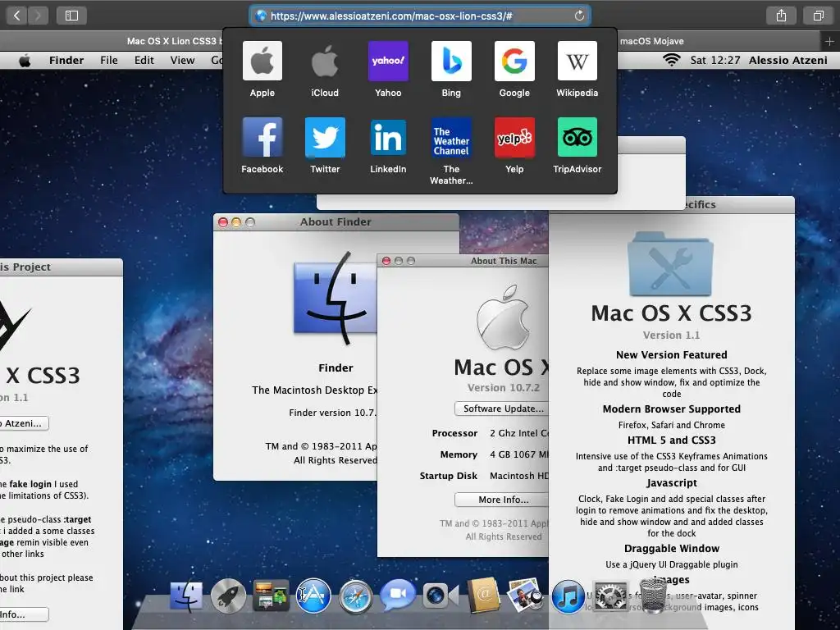The width and height of the screenshot is (840, 630).
Task: Open the Finder menu
Action: tap(66, 60)
